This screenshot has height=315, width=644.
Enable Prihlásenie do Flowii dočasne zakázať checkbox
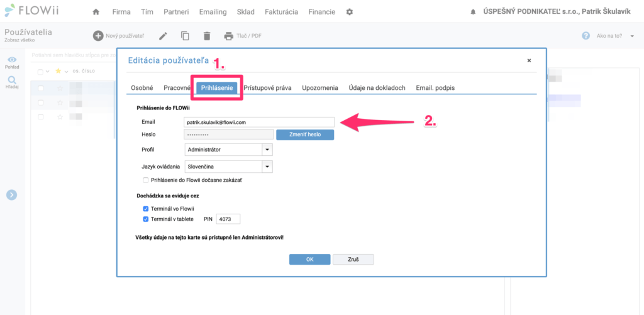[x=145, y=180]
